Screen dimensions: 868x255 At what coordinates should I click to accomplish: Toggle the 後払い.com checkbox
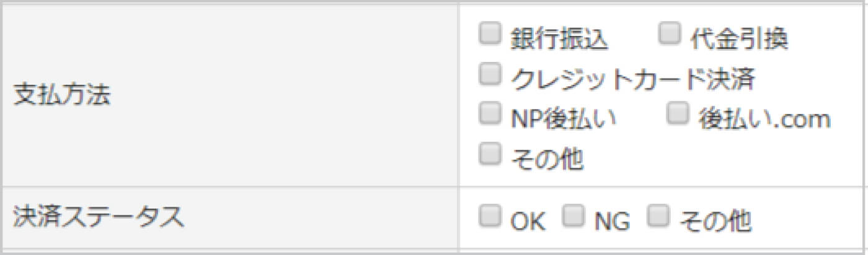pyautogui.click(x=678, y=115)
